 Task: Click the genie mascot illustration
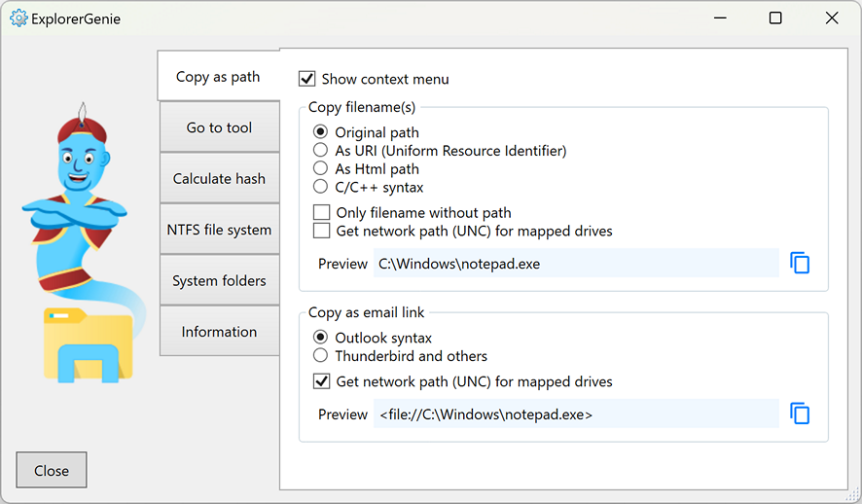pos(84,242)
